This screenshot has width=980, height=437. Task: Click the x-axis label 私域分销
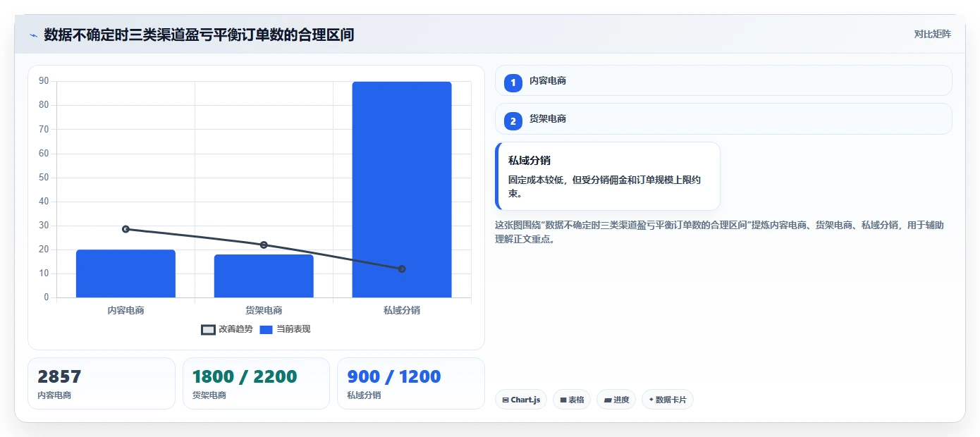pos(402,310)
